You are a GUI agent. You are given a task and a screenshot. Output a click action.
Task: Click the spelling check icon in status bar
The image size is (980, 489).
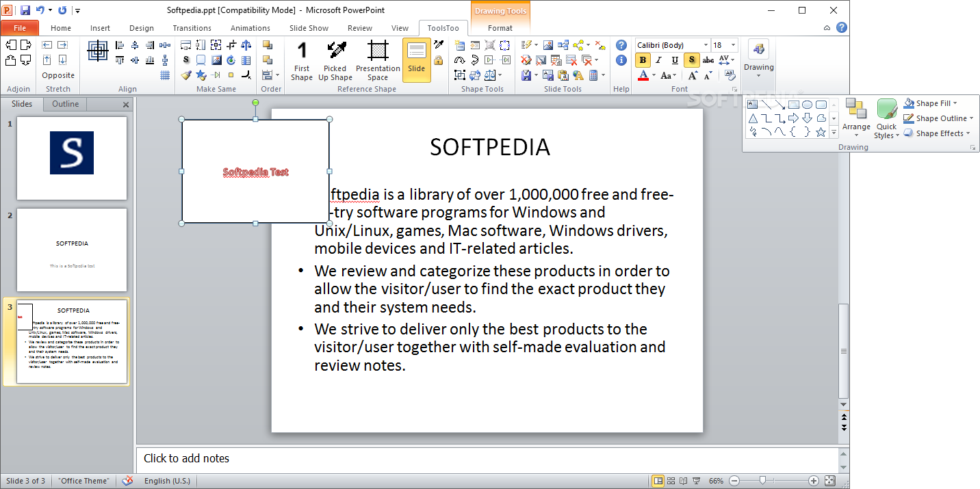(127, 481)
